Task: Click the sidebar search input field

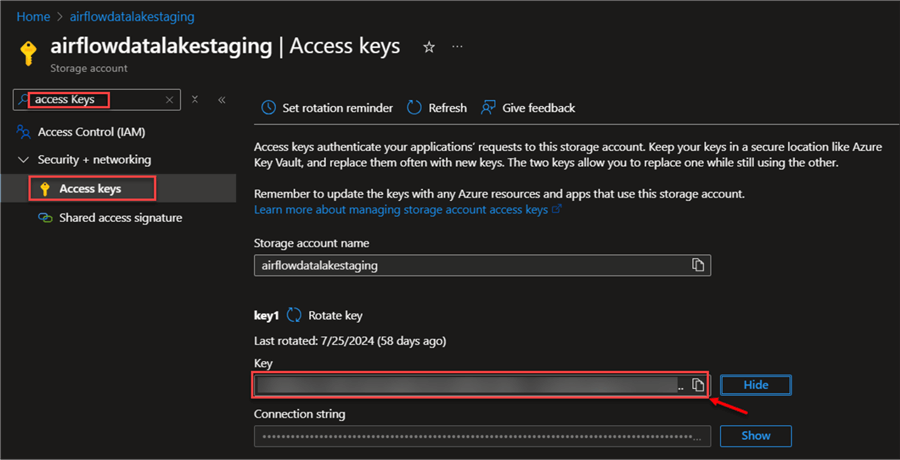Action: tap(95, 100)
